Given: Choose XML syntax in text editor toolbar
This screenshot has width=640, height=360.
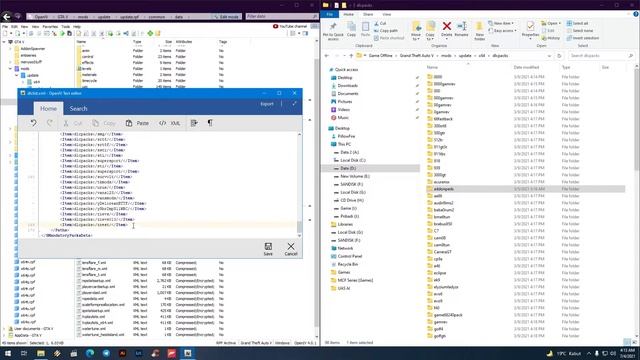Looking at the screenshot, I should [169, 123].
